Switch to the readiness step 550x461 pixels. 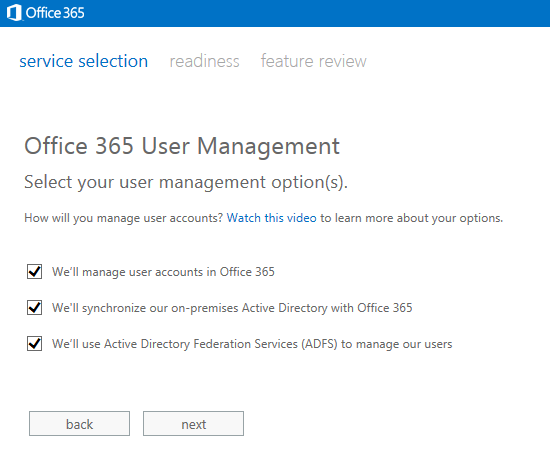pyautogui.click(x=204, y=61)
